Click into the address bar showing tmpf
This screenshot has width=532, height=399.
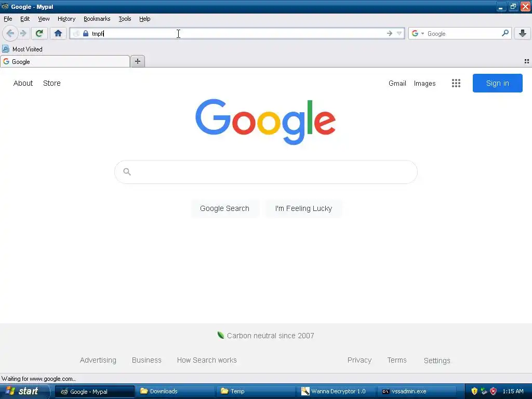[237, 33]
